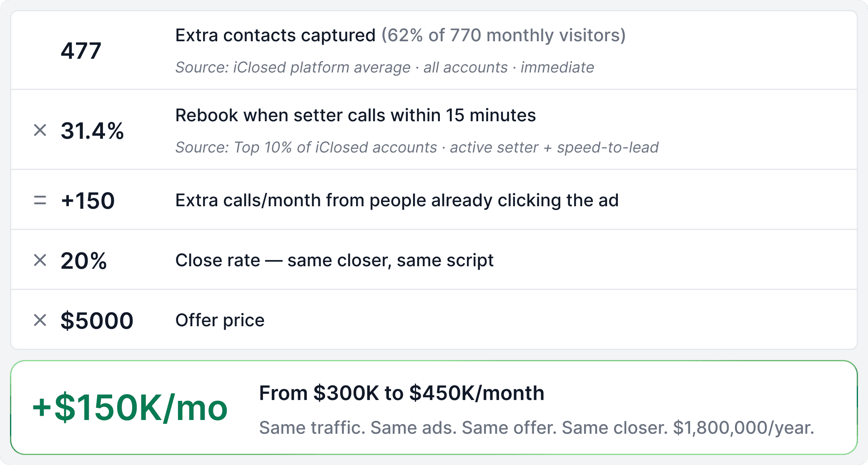Click the Top 10% of iClosed accounts source
Screen dimensions: 868x465
416,147
